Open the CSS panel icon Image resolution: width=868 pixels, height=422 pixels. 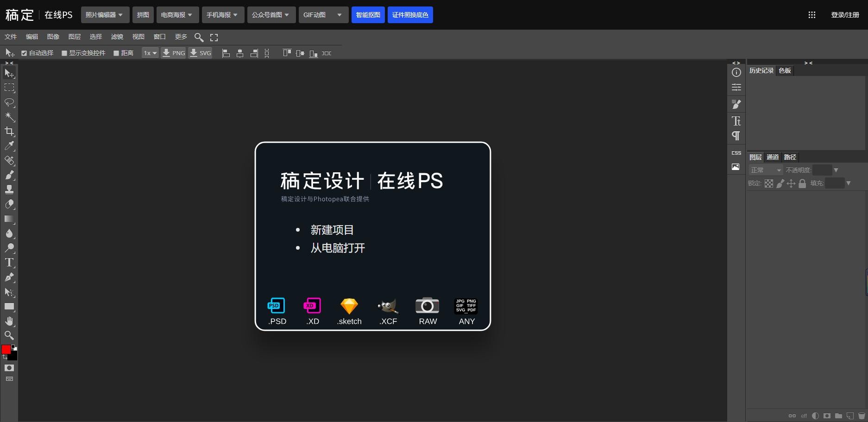[736, 153]
